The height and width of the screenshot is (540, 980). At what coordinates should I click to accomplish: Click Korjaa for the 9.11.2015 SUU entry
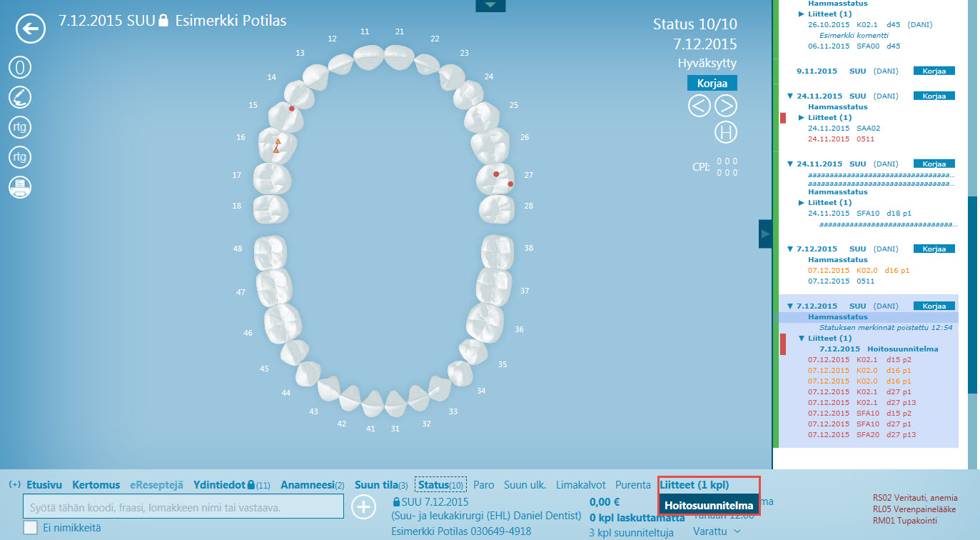point(934,71)
